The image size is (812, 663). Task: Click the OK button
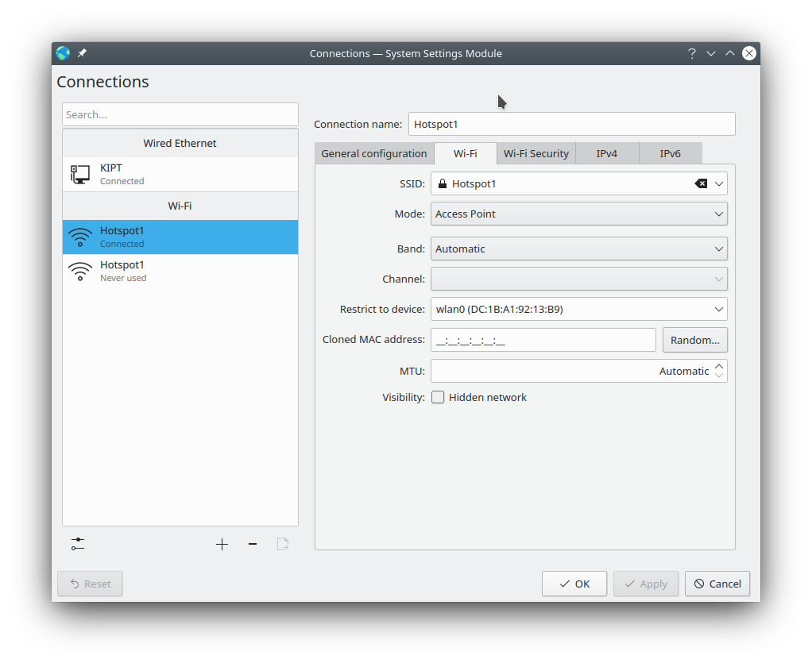[x=574, y=584]
